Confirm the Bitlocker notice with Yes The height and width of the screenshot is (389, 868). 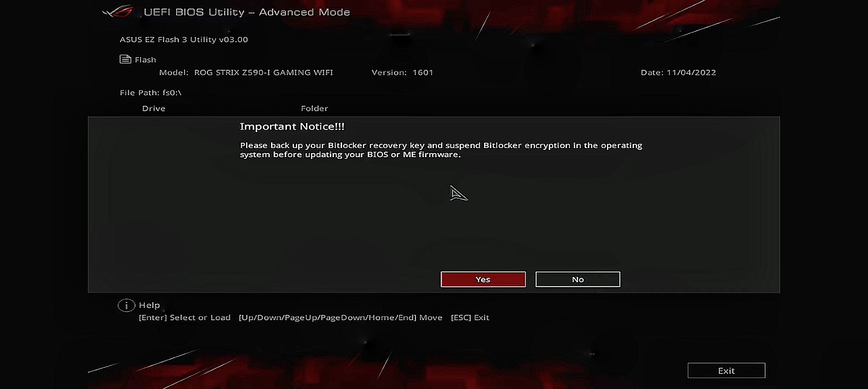tap(483, 280)
